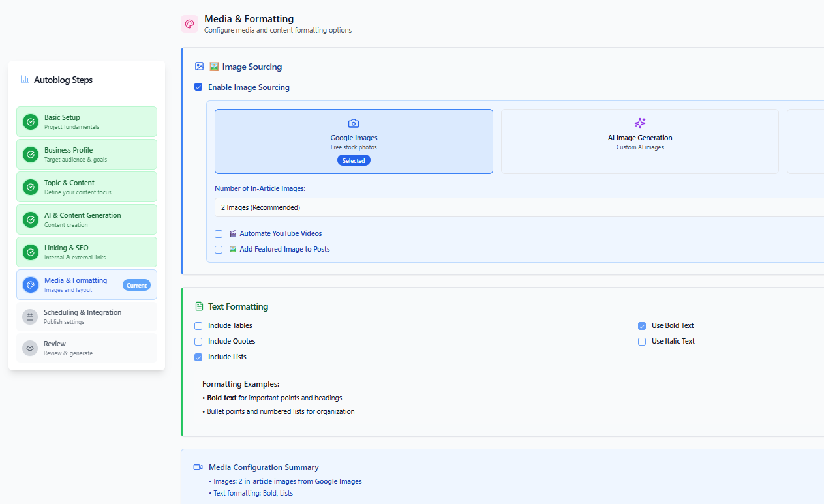
Task: Click the Custom AI images caption
Action: 640,147
